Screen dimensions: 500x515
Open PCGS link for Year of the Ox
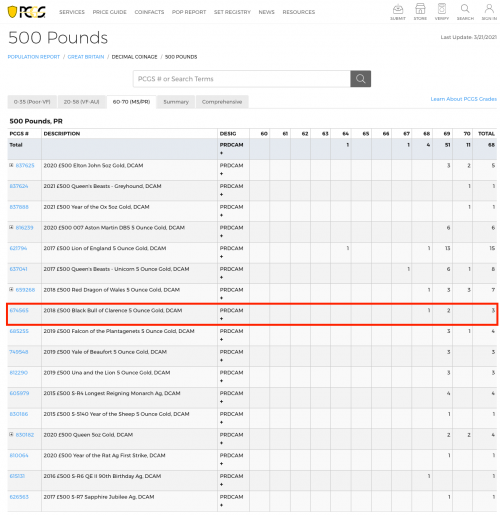point(19,207)
